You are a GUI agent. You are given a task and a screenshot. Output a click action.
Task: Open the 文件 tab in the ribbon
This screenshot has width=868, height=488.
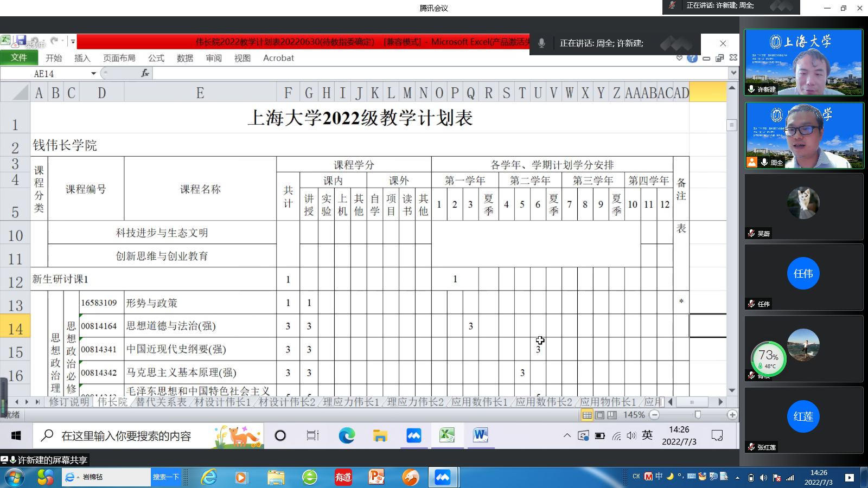(x=19, y=57)
